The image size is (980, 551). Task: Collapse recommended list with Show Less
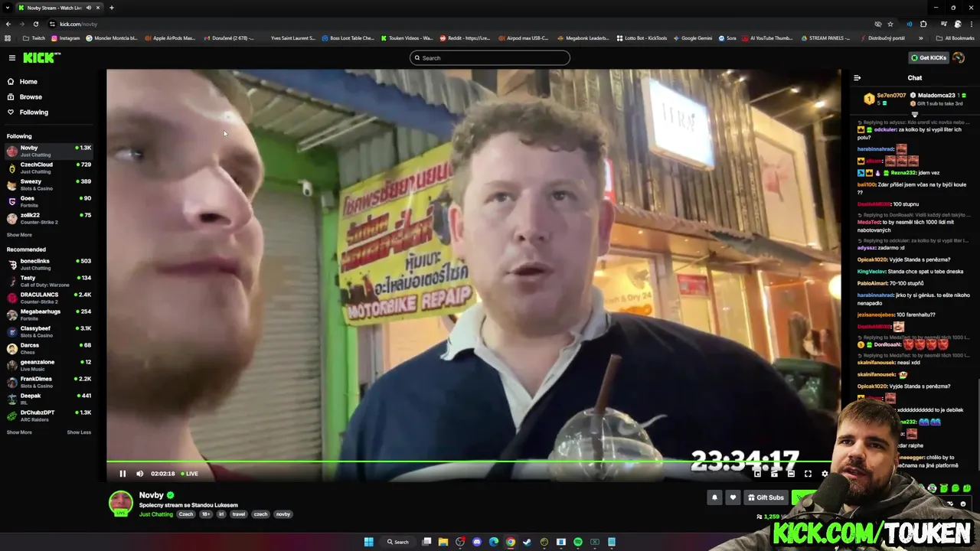click(79, 432)
